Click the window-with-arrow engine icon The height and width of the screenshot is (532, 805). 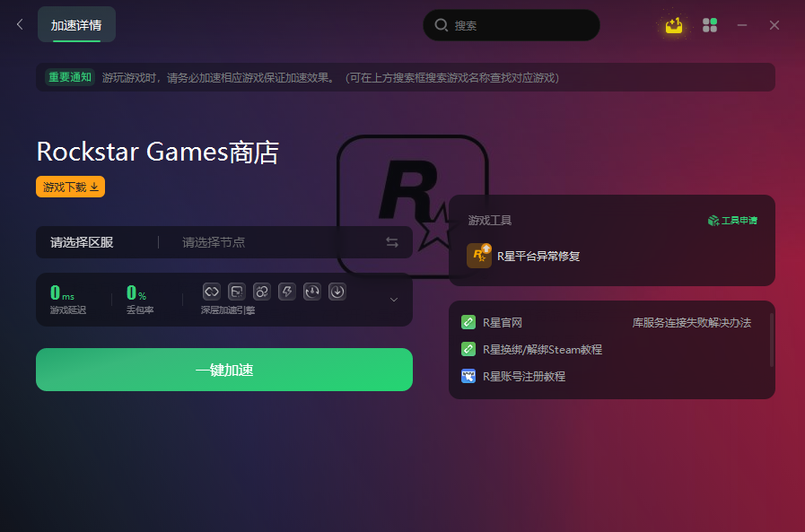[x=237, y=292]
